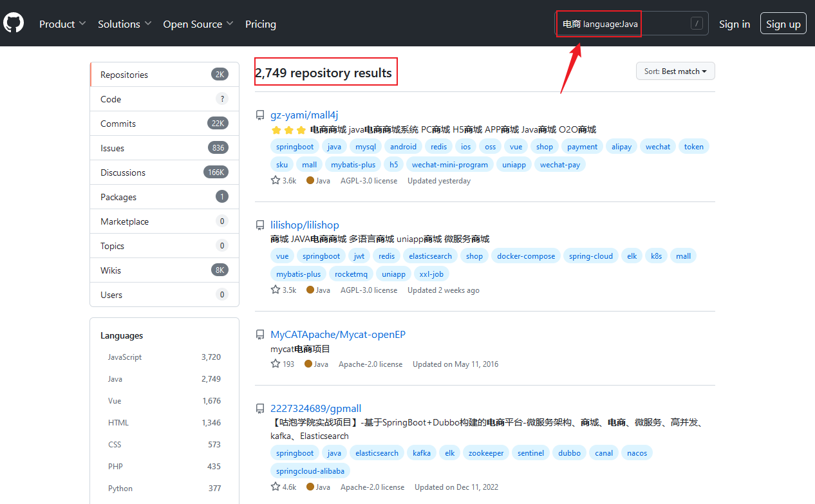The image size is (815, 504).
Task: Go to the GitHub home logo
Action: pyautogui.click(x=14, y=24)
